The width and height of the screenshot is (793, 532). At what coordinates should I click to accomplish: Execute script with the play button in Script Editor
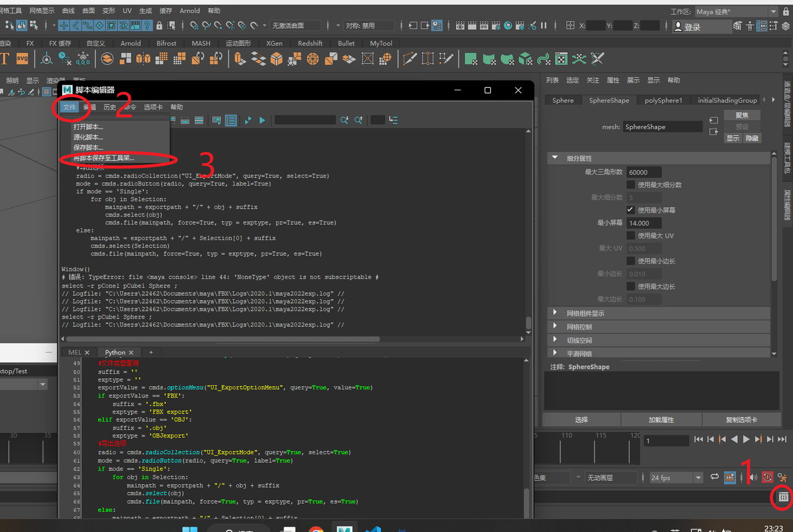[262, 120]
